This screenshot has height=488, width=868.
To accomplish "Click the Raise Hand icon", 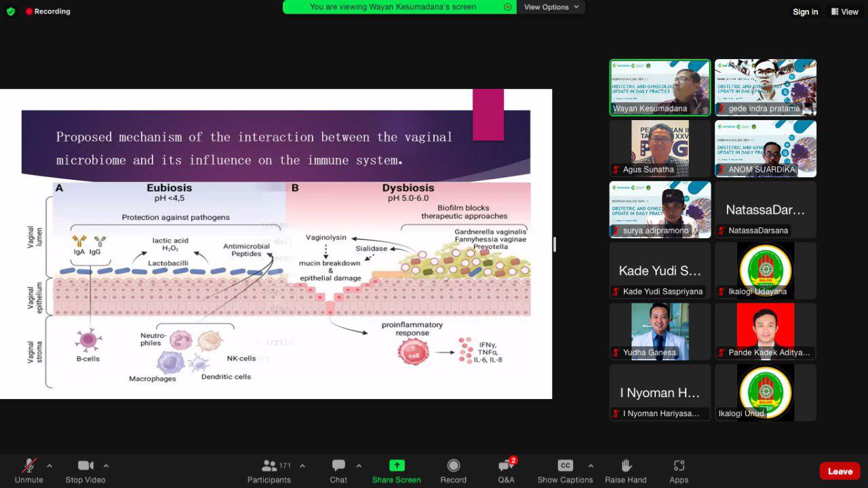I will point(626,466).
